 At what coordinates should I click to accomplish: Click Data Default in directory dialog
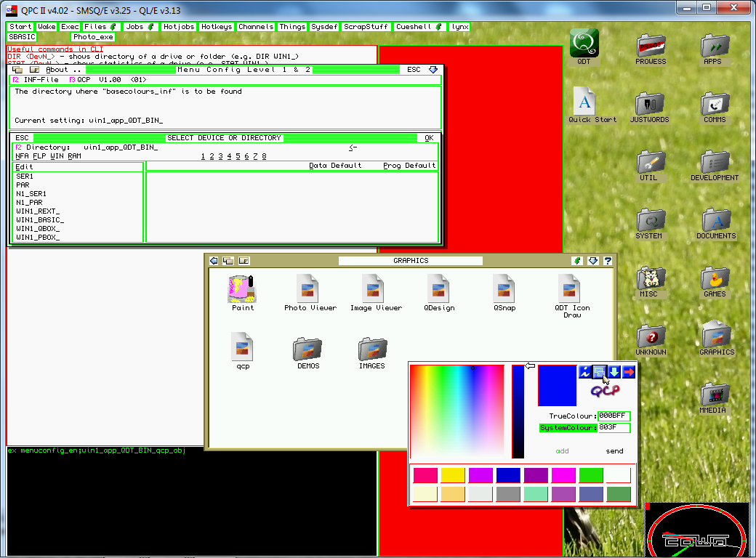(335, 166)
